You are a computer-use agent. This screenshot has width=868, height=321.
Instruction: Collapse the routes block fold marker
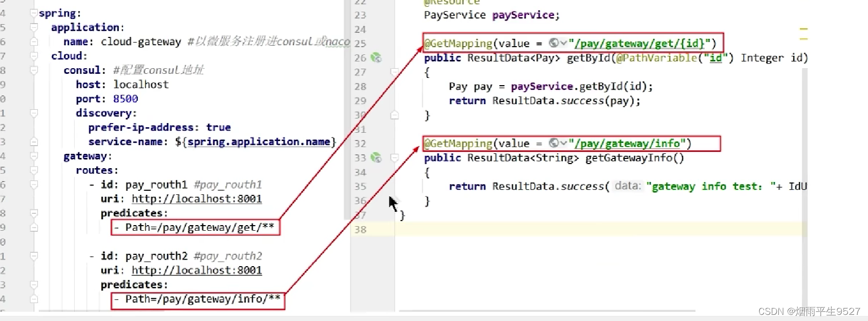click(34, 170)
